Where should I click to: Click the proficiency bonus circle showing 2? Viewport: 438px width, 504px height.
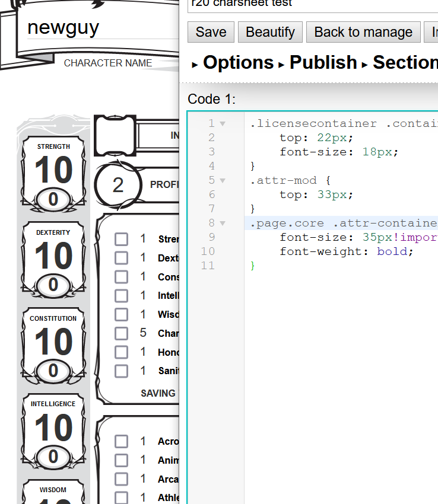tap(118, 185)
